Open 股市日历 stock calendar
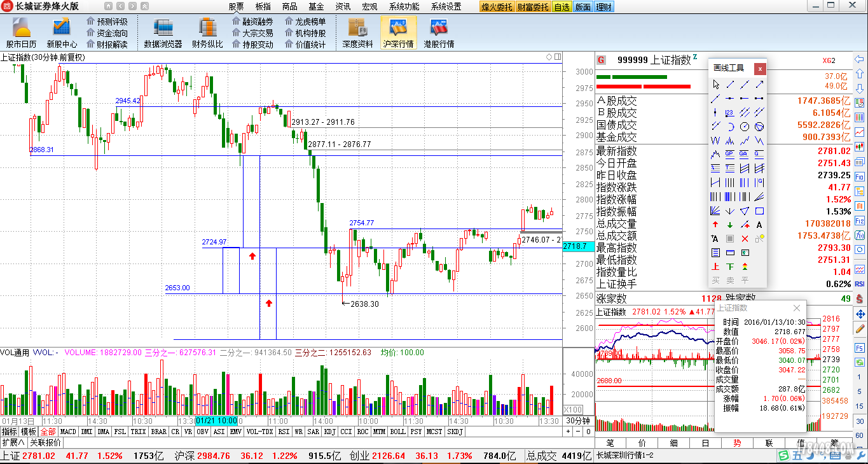This screenshot has height=464, width=868. (22, 32)
